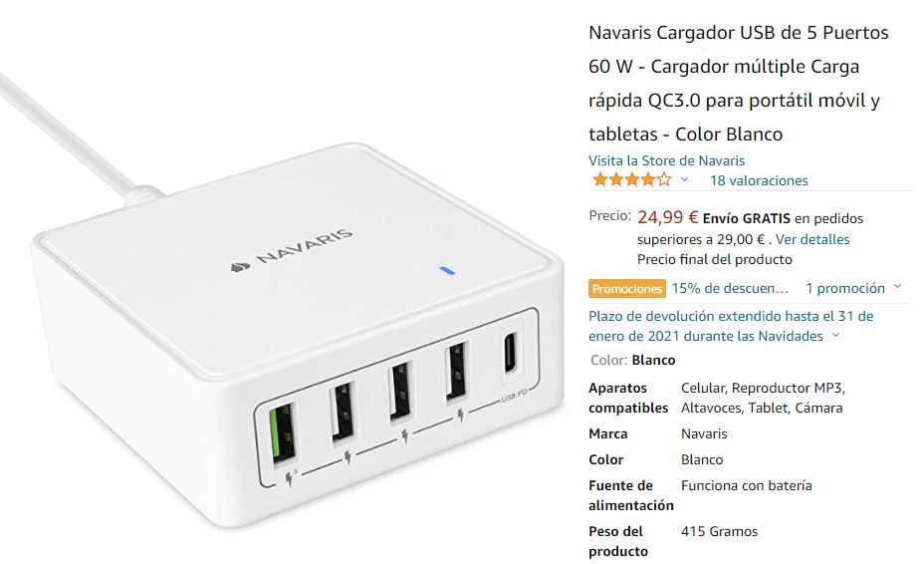The image size is (924, 564).
Task: Open the 15% de descuento promotion
Action: tap(730, 289)
